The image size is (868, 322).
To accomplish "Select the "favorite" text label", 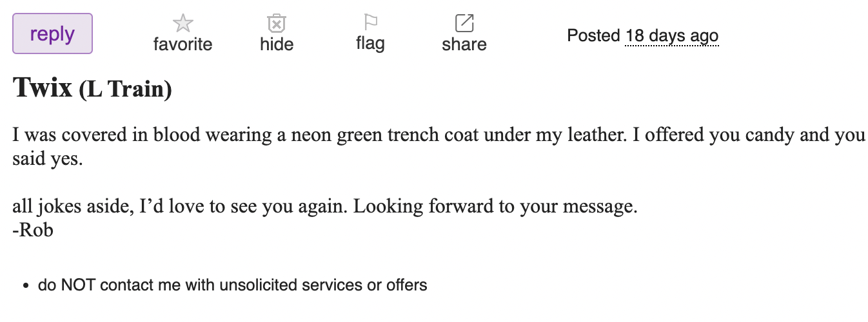I will [x=182, y=44].
